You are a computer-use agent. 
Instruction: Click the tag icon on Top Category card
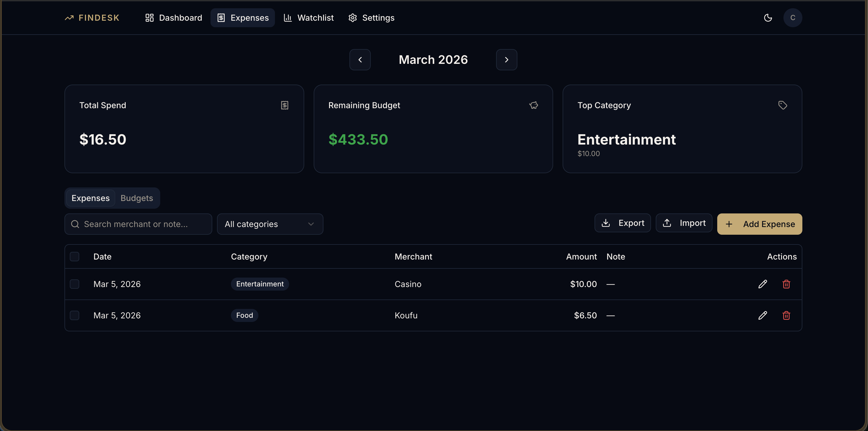tap(783, 105)
